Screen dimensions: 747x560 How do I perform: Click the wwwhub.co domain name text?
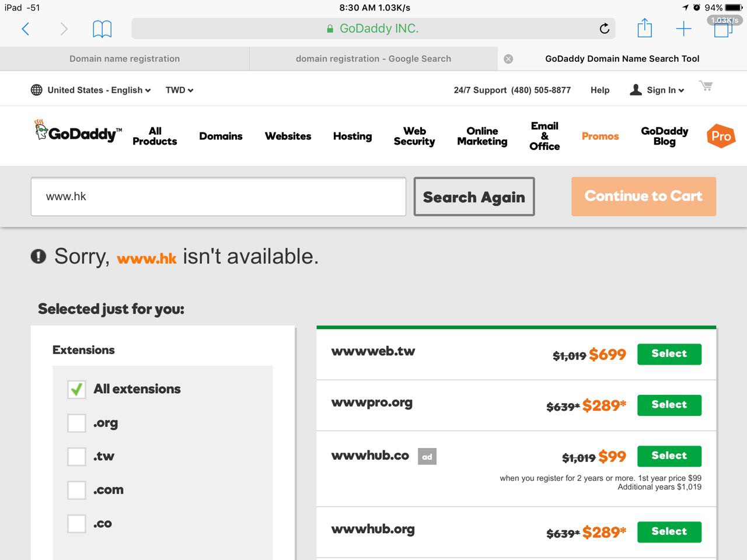pos(370,456)
